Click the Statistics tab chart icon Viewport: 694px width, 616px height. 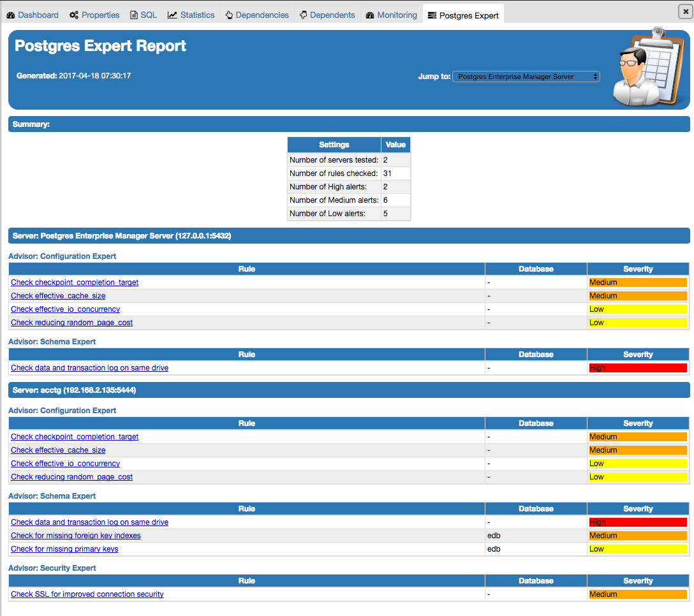tap(172, 15)
